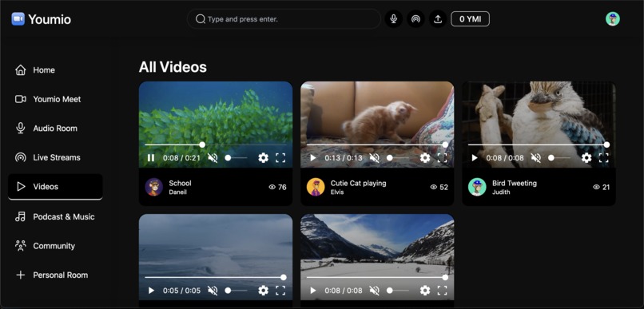Click the 52 views count on Cutie Cat
The image size is (644, 309).
click(x=439, y=187)
